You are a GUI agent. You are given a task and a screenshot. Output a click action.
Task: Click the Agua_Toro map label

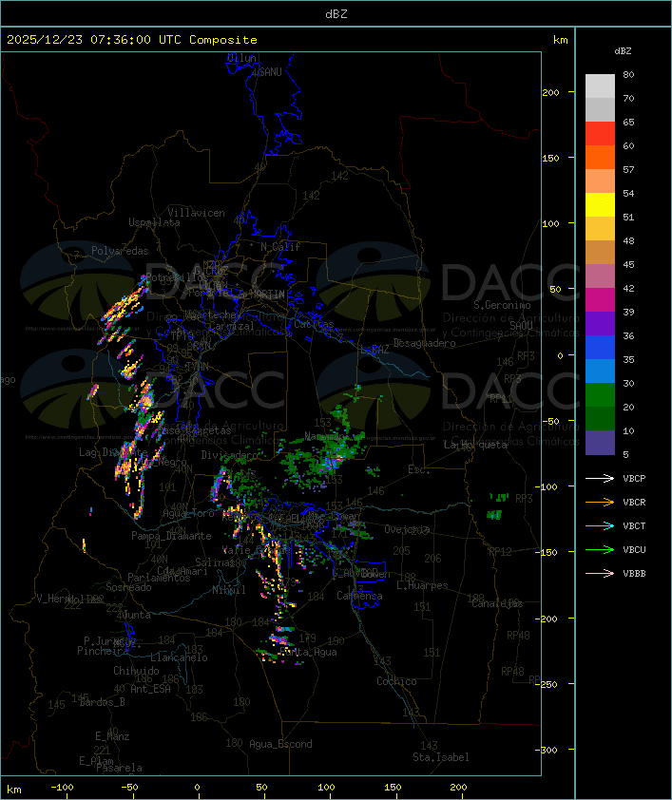point(188,513)
